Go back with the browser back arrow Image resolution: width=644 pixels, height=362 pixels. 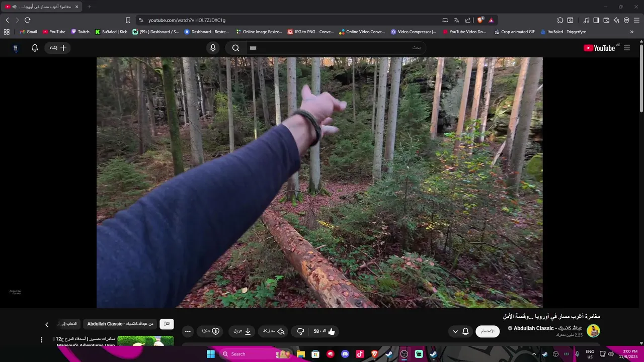[7, 20]
